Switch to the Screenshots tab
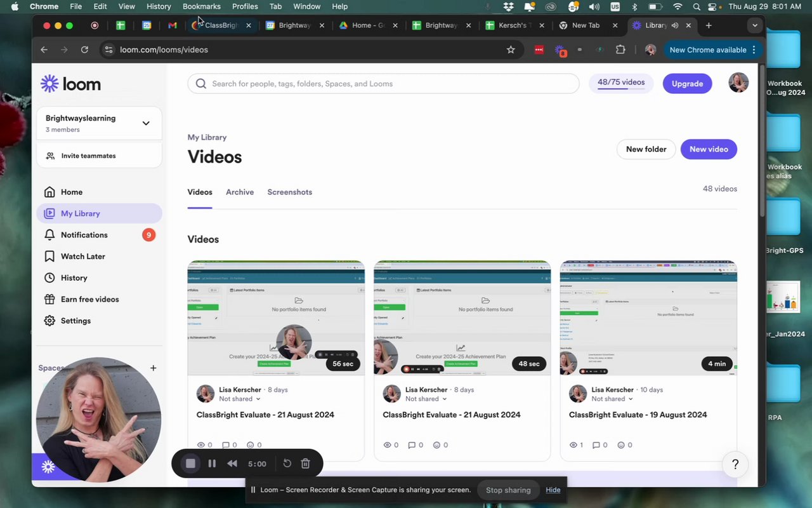Viewport: 812px width, 508px height. coord(289,192)
